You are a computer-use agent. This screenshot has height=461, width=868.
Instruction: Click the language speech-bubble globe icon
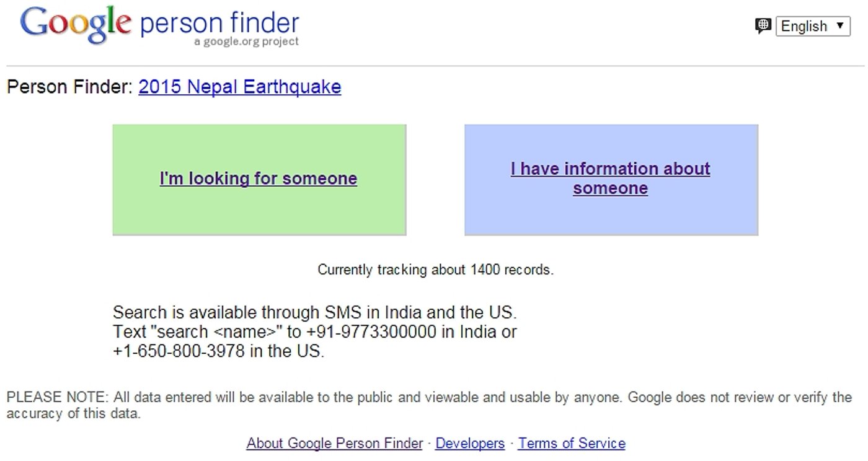point(763,26)
